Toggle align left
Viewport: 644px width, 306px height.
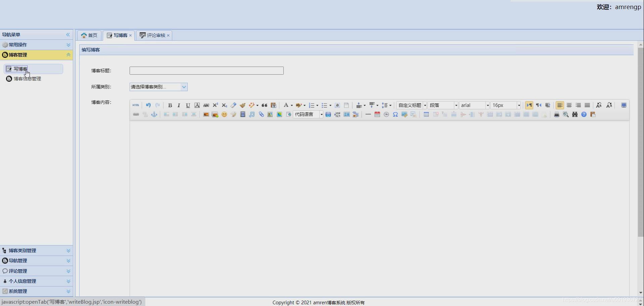click(560, 105)
